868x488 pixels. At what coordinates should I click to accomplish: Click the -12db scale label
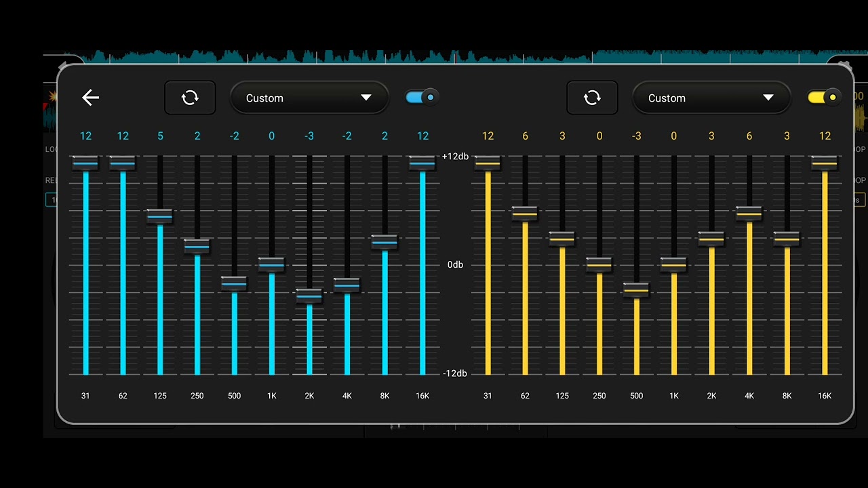[455, 373]
